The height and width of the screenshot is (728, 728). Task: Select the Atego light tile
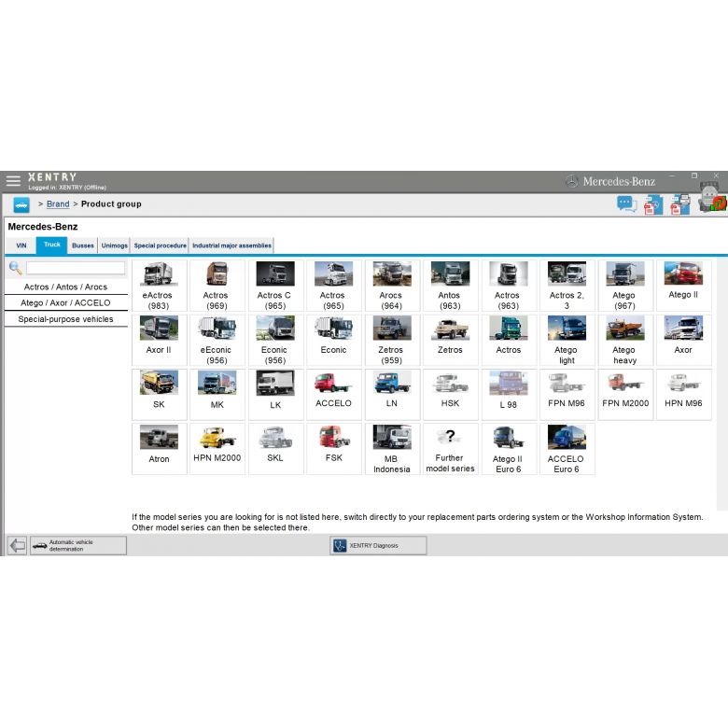pyautogui.click(x=567, y=341)
